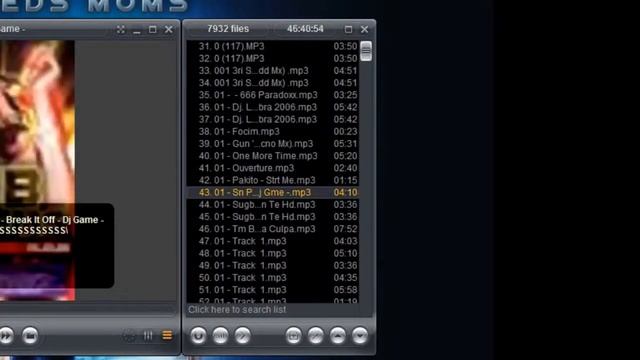Click the red playback progress bar in the player

[x=35, y=247]
